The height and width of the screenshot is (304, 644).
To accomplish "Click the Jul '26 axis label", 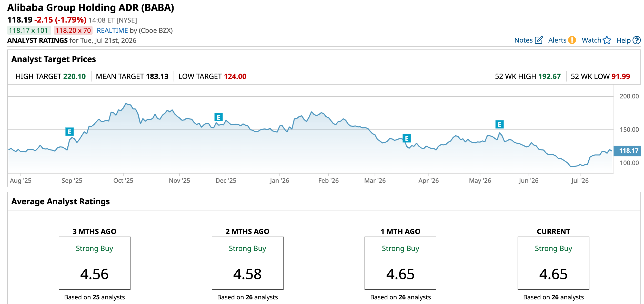I will click(580, 181).
